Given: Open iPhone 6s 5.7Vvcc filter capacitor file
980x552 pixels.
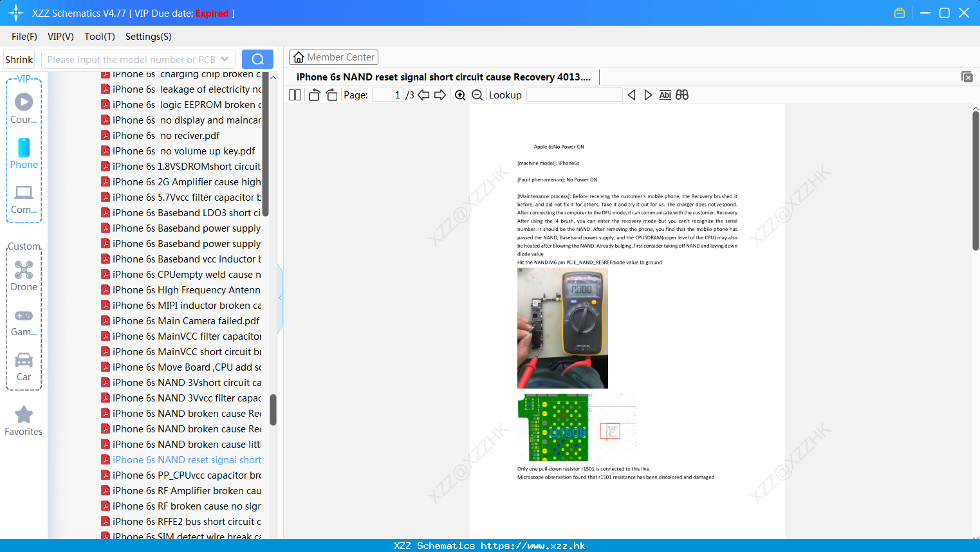Looking at the screenshot, I should point(181,198).
